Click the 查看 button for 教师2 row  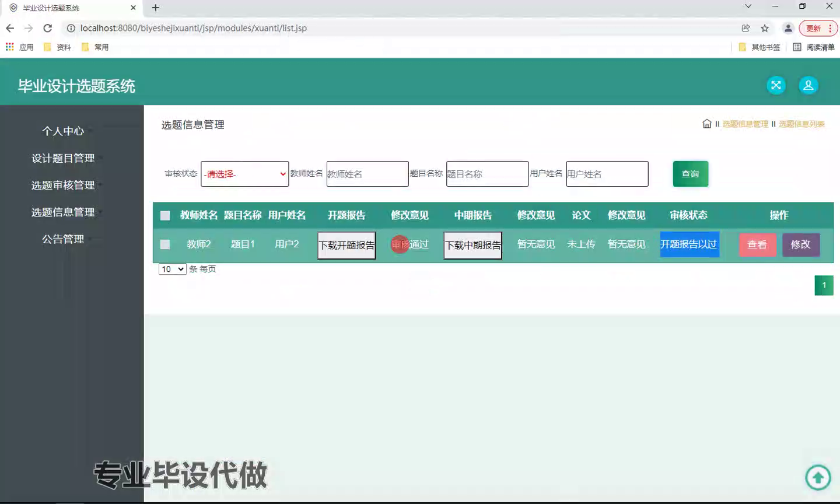(757, 244)
